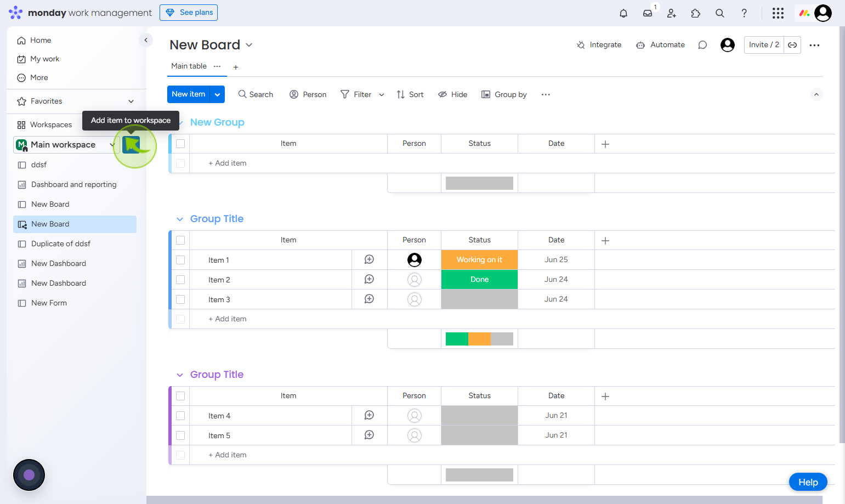Select all items in New Group header checkbox
This screenshot has width=845, height=504.
click(x=180, y=144)
